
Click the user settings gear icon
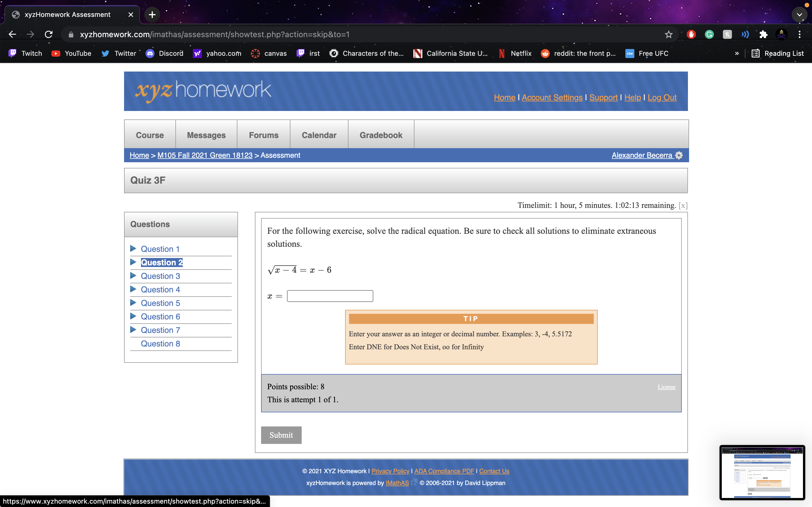[x=679, y=155]
